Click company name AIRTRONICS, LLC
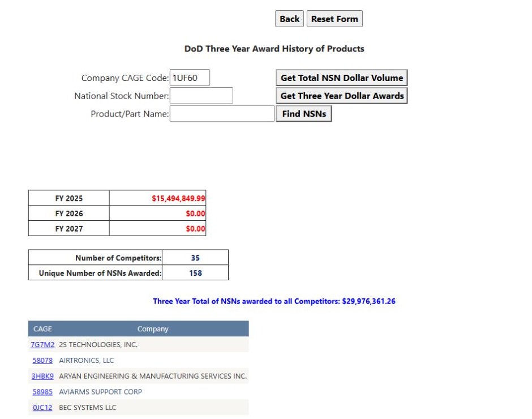532x419 pixels. click(x=87, y=360)
